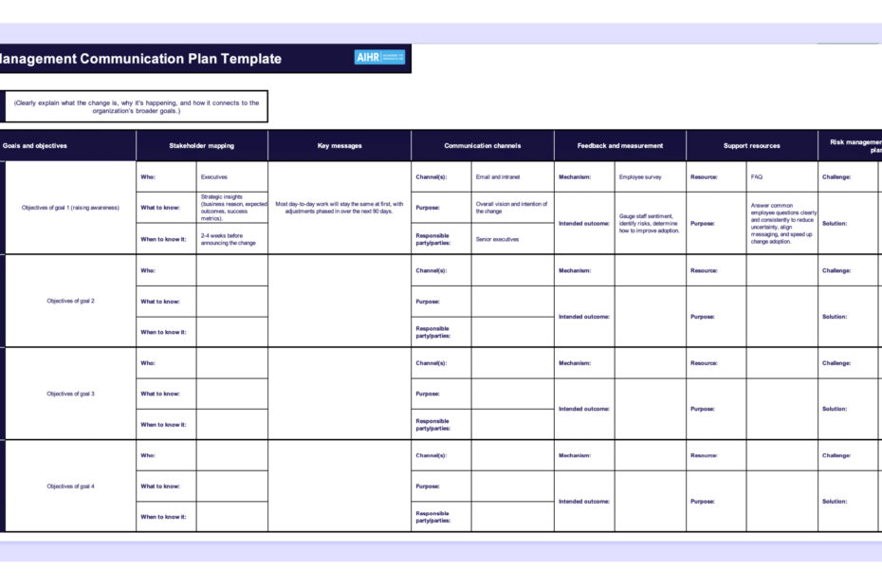The image size is (882, 588).
Task: Click 'Intended outcome:' label in goal 1 row
Action: 584,224
